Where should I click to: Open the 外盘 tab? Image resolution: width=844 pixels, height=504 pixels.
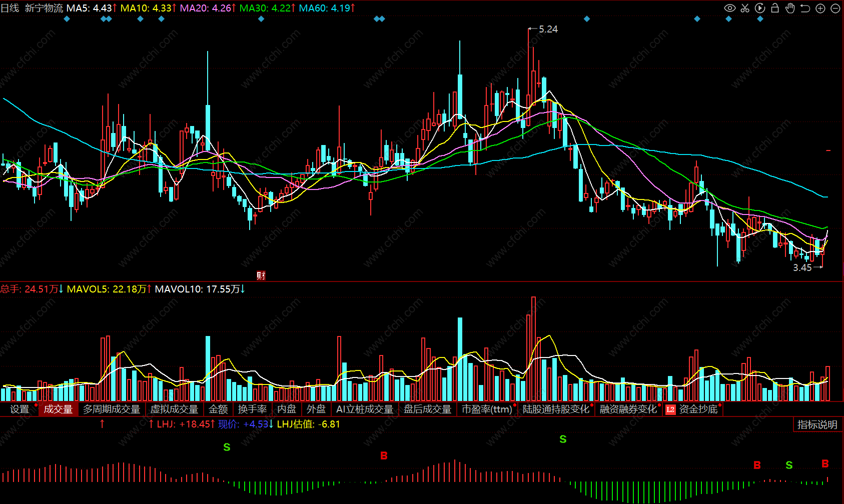click(316, 409)
